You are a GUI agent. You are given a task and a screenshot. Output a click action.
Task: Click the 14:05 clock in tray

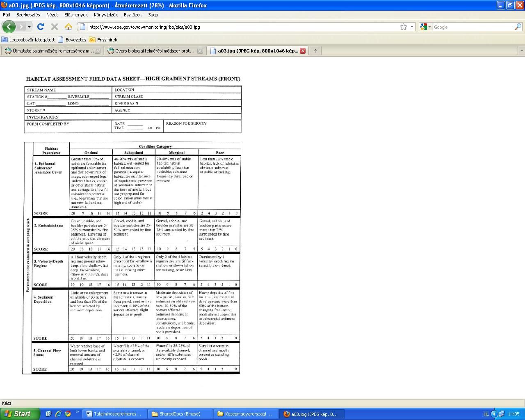[514, 414]
